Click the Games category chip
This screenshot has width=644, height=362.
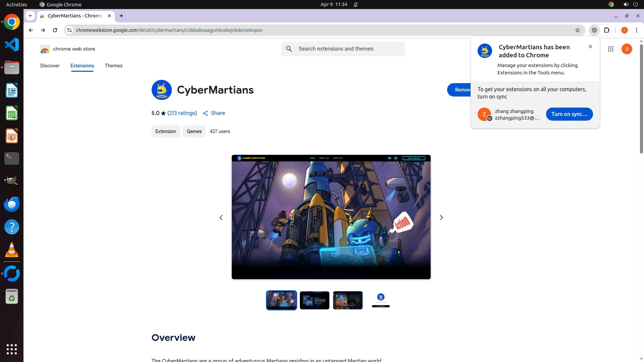pos(194,131)
